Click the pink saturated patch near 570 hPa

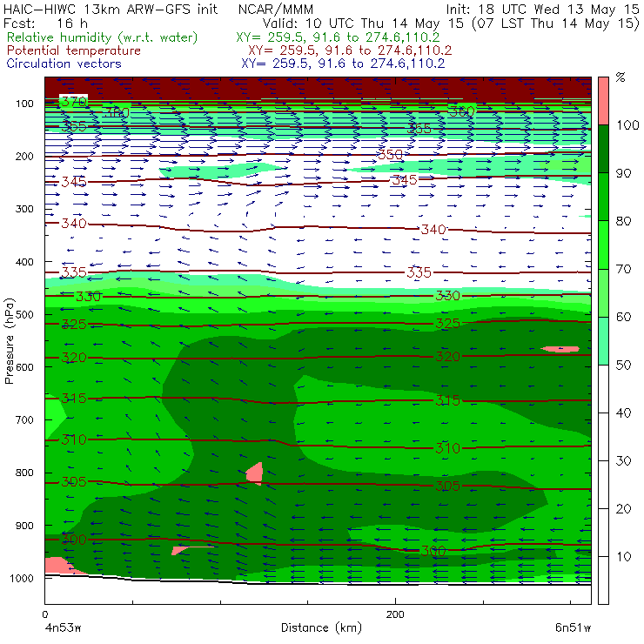pos(560,349)
